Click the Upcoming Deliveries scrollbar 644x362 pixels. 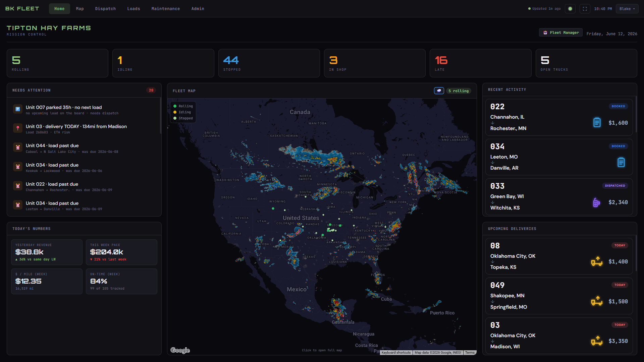[x=636, y=253]
